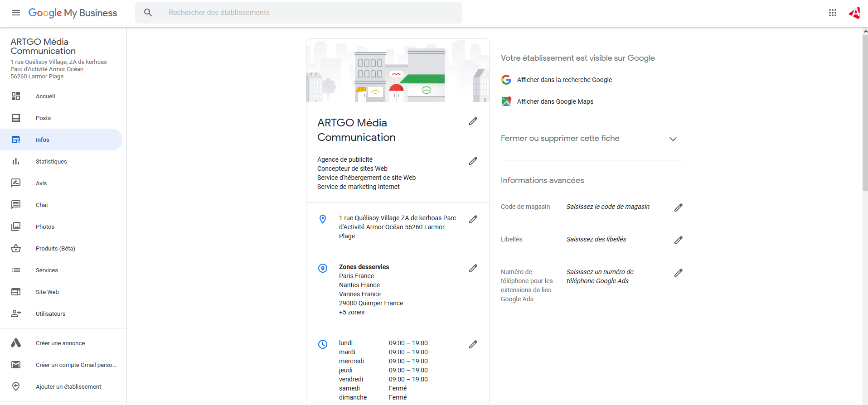Edit opening hours with pencil icon
The image size is (868, 405).
click(473, 344)
